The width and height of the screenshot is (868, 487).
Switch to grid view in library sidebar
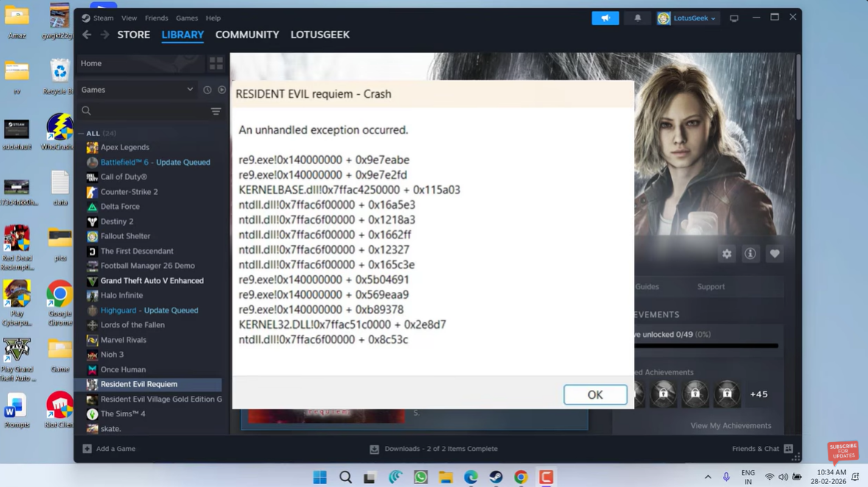click(x=216, y=64)
